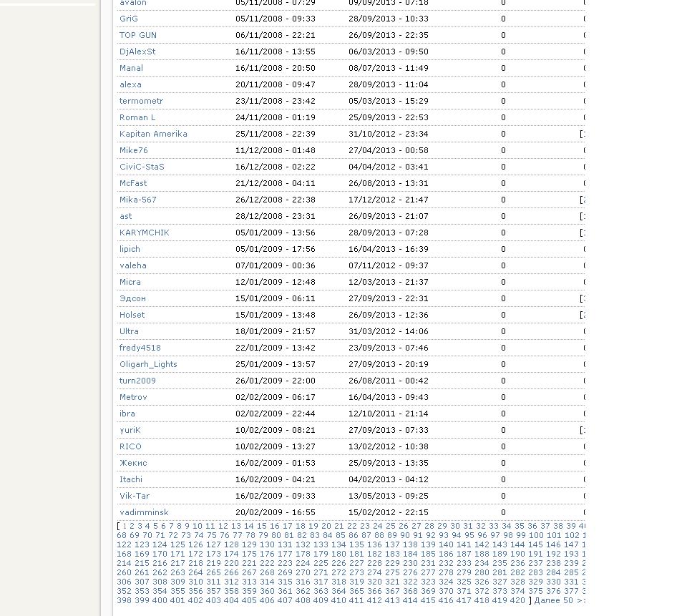Open the Mika-567 user page

click(137, 200)
